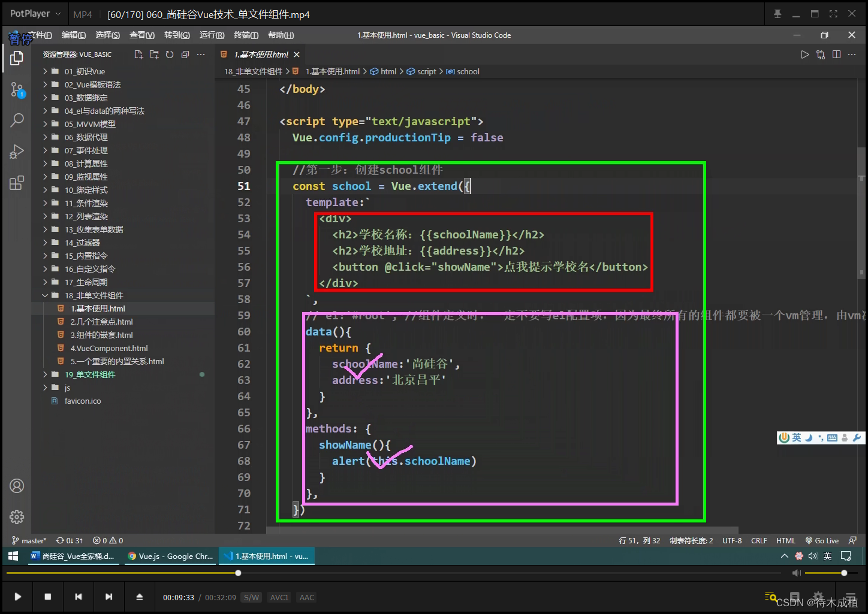The image size is (868, 614).
Task: Open explorer more actions ellipsis
Action: pos(201,55)
